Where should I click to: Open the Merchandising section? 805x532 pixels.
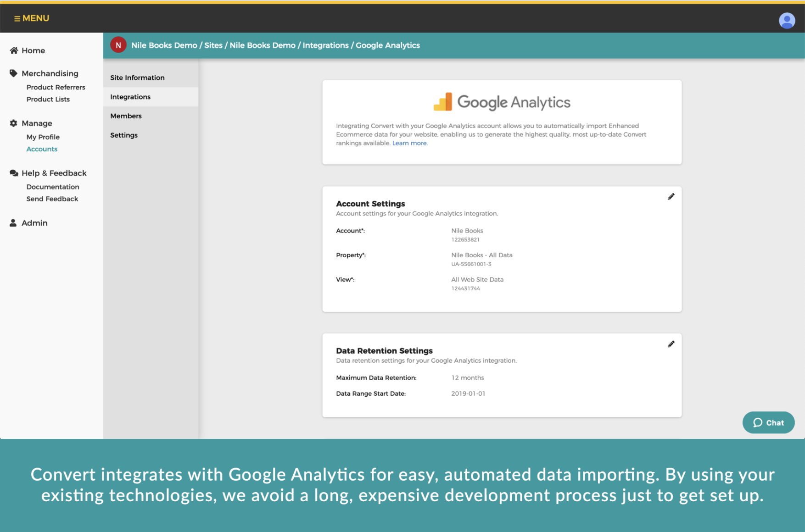click(x=50, y=73)
